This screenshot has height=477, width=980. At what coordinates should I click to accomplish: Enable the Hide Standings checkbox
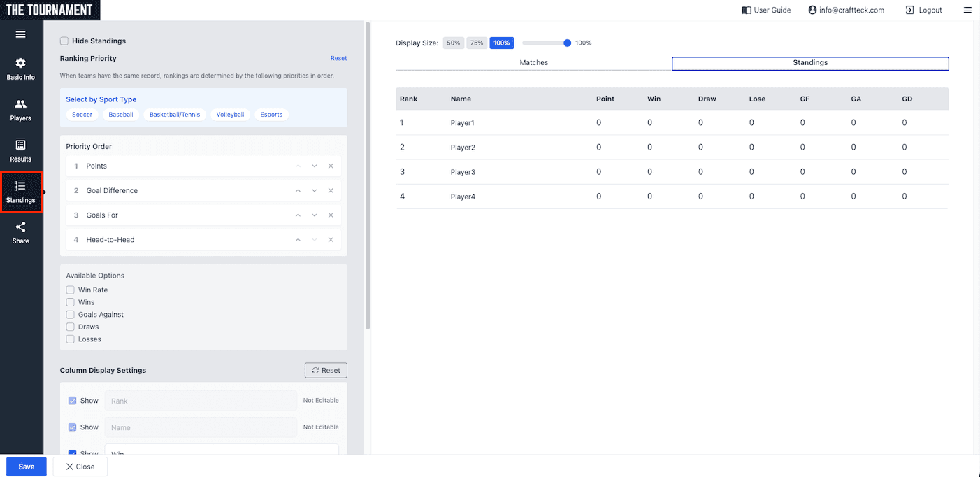64,41
